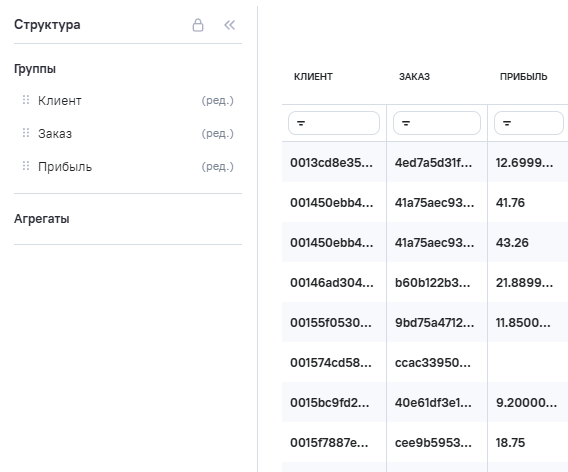Viewport: 568px width, 472px height.
Task: Open the filter field under КЛИЕНТ column
Action: click(334, 123)
